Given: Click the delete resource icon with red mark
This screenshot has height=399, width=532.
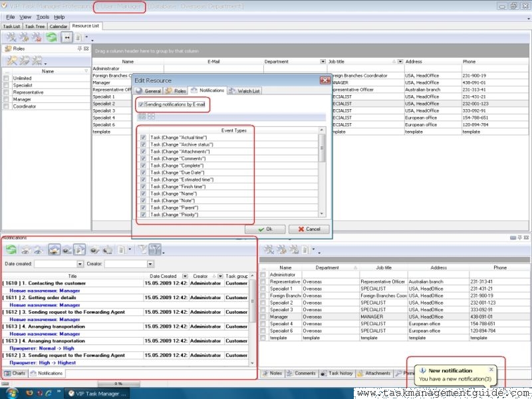Looking at the screenshot, I should coord(37,37).
